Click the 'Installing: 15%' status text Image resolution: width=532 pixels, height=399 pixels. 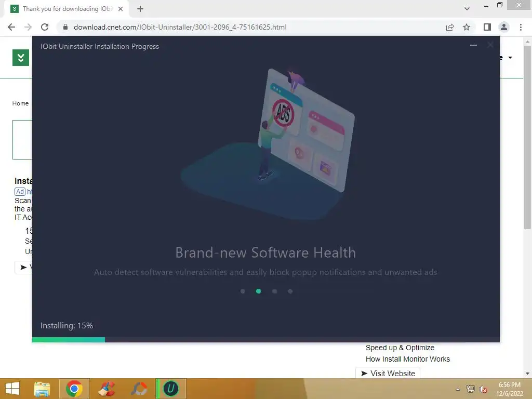coord(67,326)
